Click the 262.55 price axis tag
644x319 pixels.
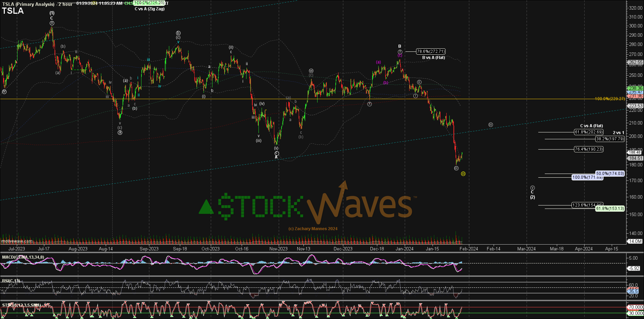(635, 62)
